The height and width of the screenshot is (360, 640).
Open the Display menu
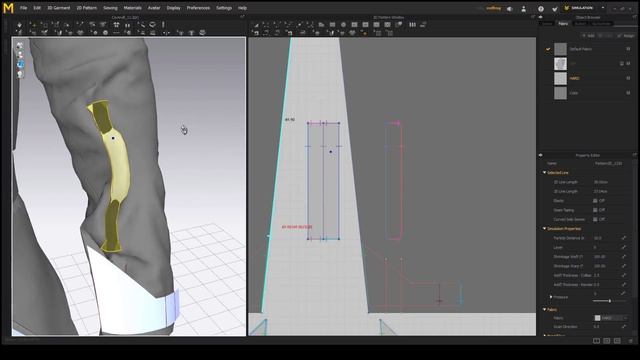point(173,8)
